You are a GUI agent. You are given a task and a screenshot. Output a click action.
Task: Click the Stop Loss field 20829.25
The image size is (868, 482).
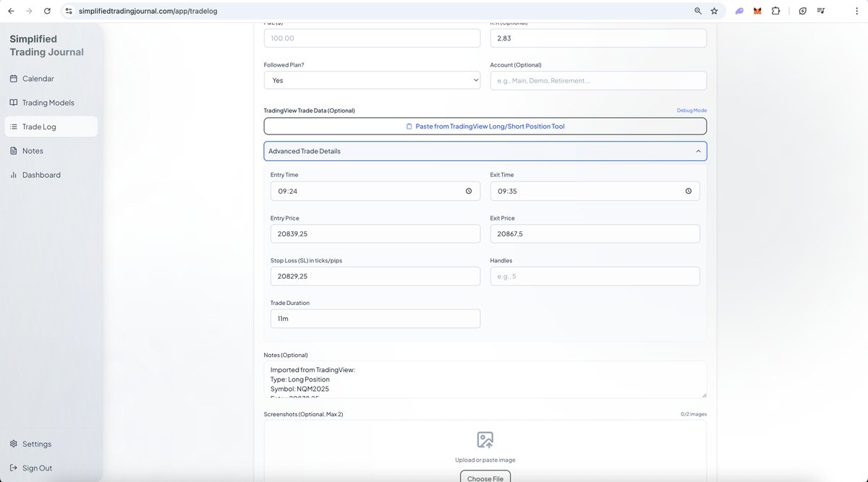tap(375, 276)
